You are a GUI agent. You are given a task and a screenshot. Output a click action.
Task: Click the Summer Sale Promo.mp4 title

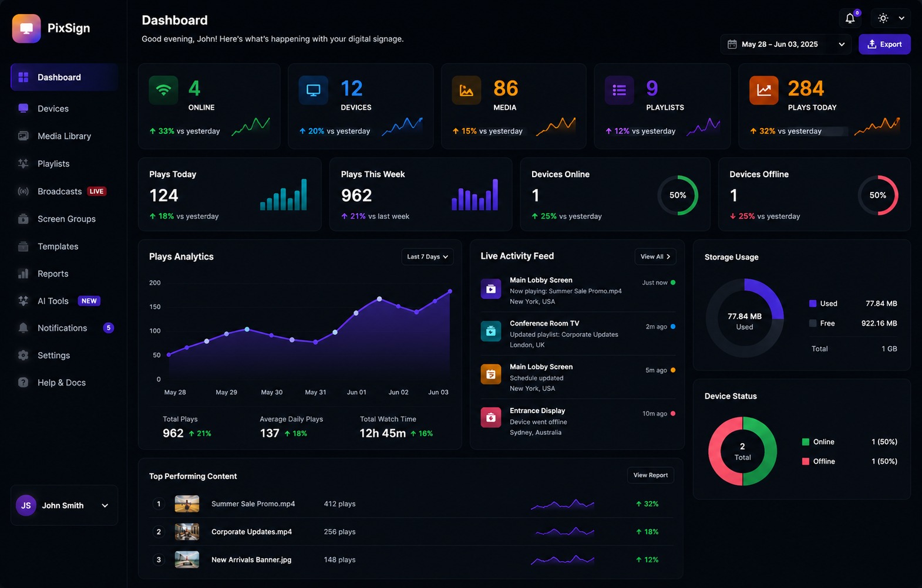point(253,504)
